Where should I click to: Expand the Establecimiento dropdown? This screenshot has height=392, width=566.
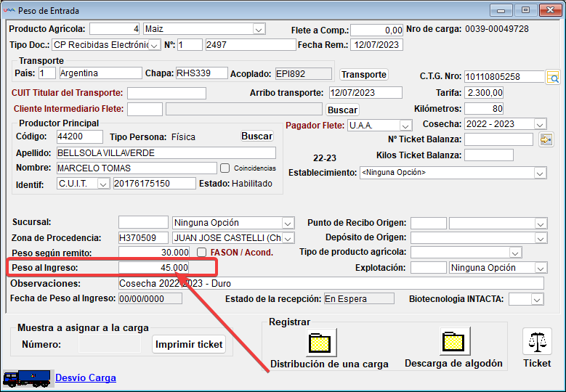540,173
